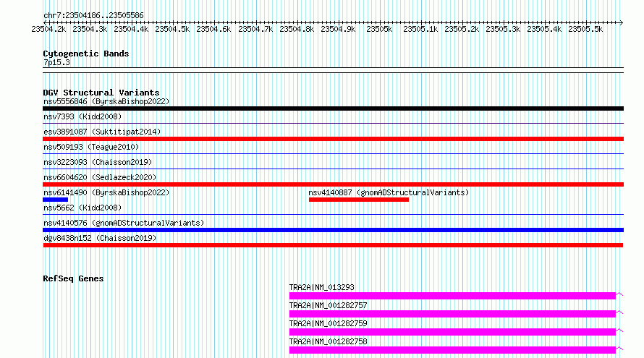Click the 23504.9k ruler tick label
Viewport: 644px width, 358px height.
tap(338, 30)
